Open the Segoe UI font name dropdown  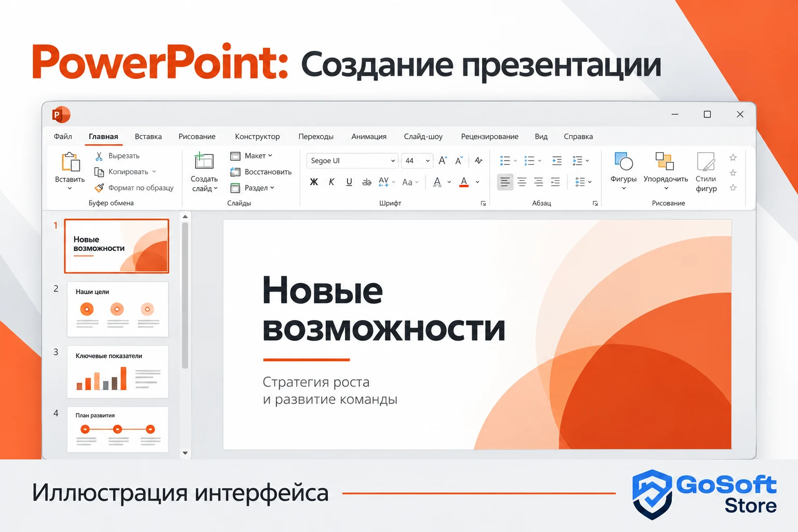393,161
